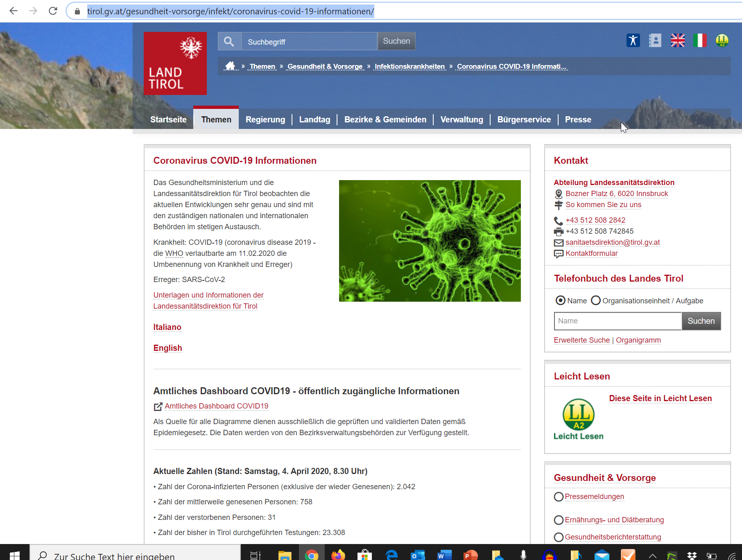Open Unterlagen und Informationen der Landessanitätsdirektion link
This screenshot has width=742, height=560.
tap(208, 300)
